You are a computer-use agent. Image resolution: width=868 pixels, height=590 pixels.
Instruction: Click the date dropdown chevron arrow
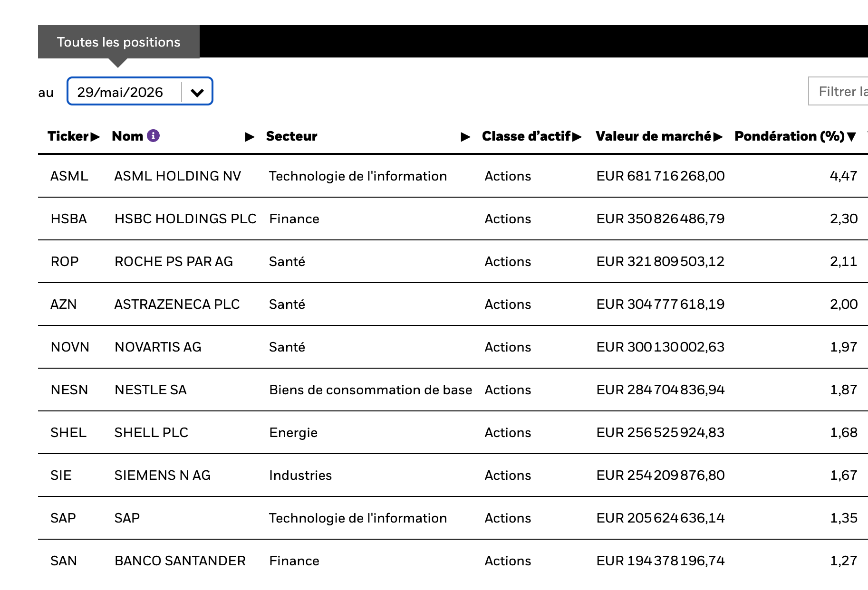coord(197,92)
